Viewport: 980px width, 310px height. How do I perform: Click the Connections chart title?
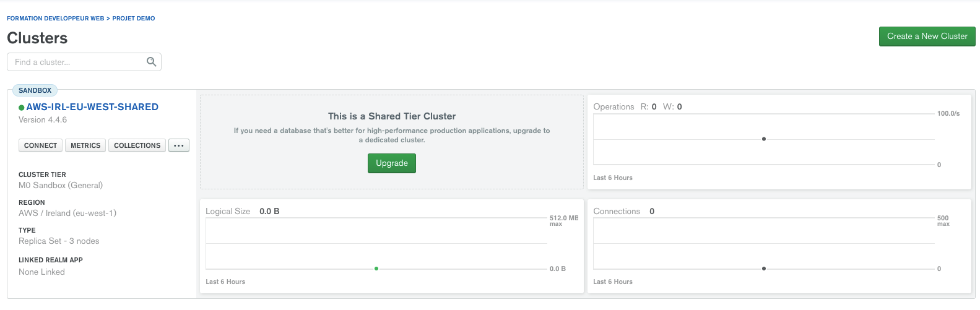(x=617, y=211)
